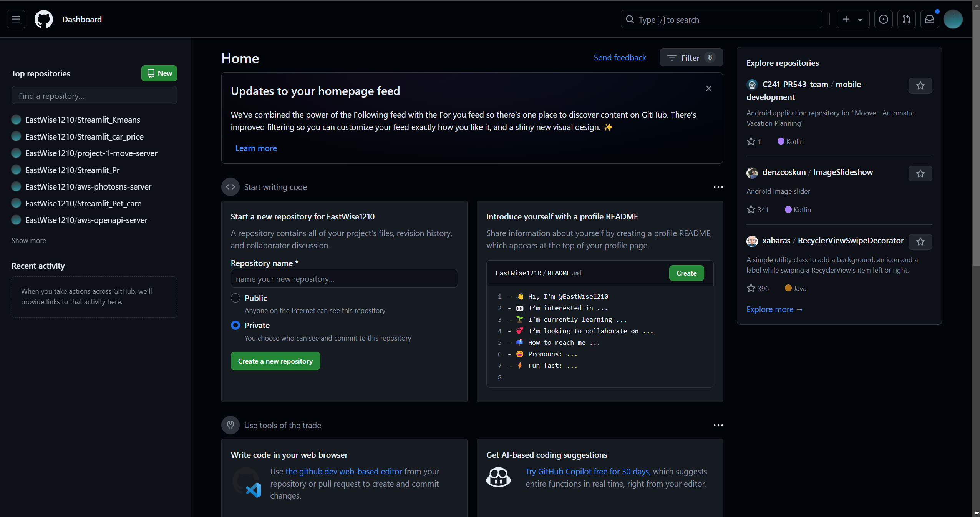Focus the Find a repository field
The image size is (980, 517).
tap(94, 95)
